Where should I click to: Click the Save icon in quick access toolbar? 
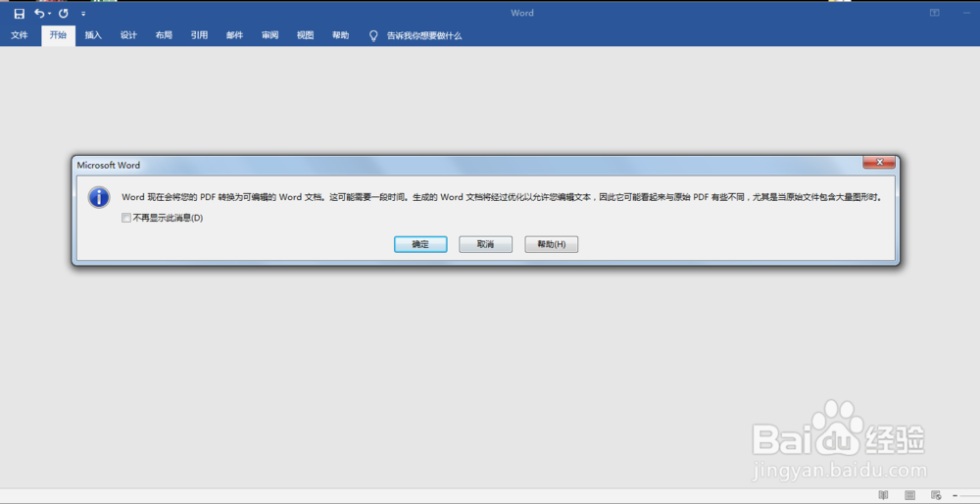point(20,13)
